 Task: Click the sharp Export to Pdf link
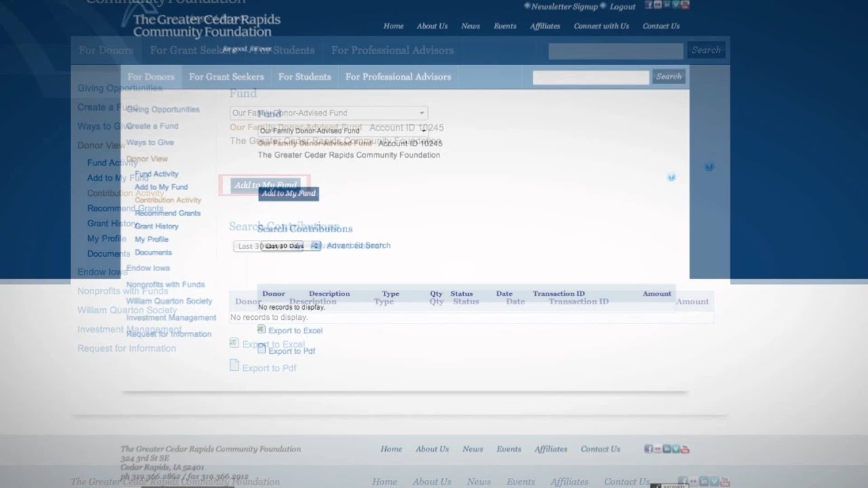pos(292,351)
